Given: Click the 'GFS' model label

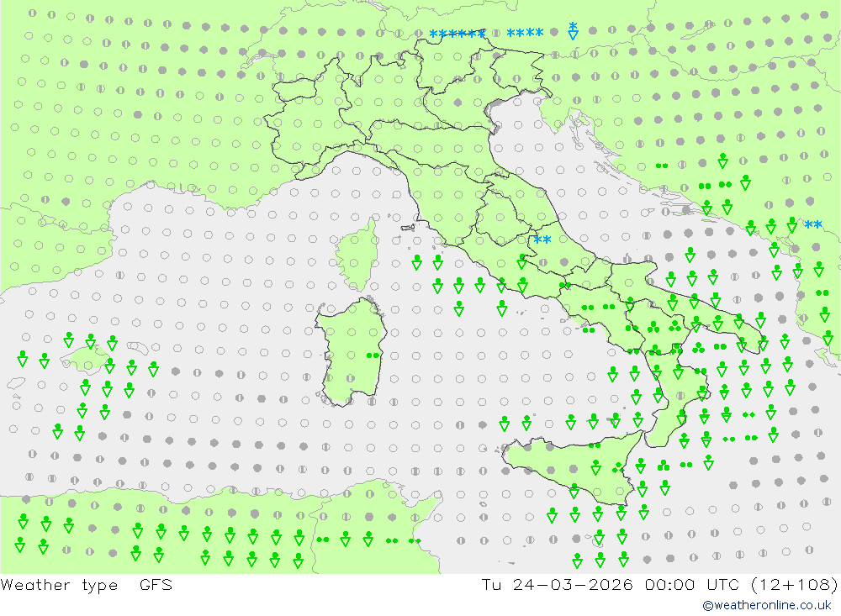Looking at the screenshot, I should (156, 584).
